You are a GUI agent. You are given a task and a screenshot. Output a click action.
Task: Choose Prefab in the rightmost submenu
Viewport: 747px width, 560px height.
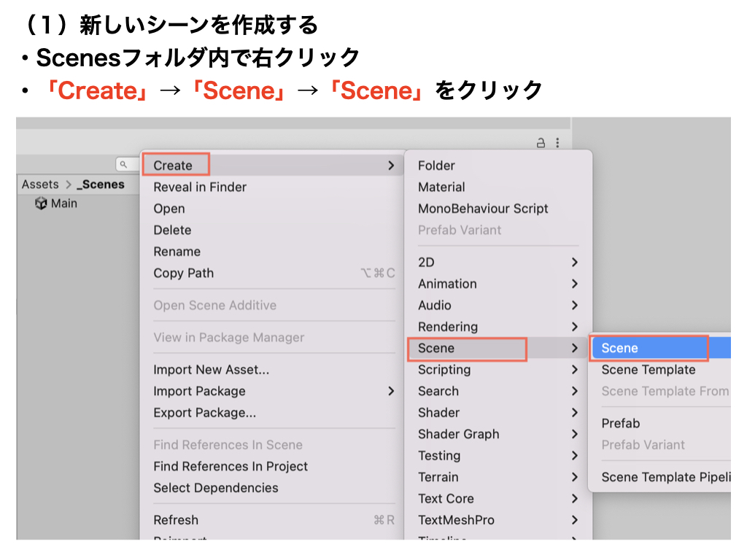click(x=621, y=423)
